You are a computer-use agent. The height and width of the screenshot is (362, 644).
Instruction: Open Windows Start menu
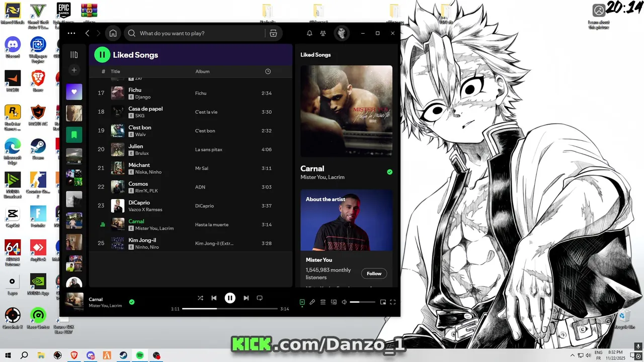(x=8, y=355)
